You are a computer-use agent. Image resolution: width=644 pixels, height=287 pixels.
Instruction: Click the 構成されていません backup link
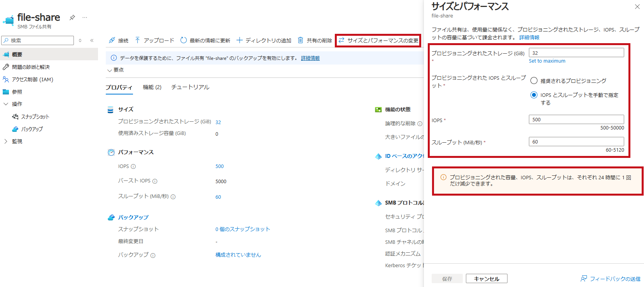coord(238,255)
